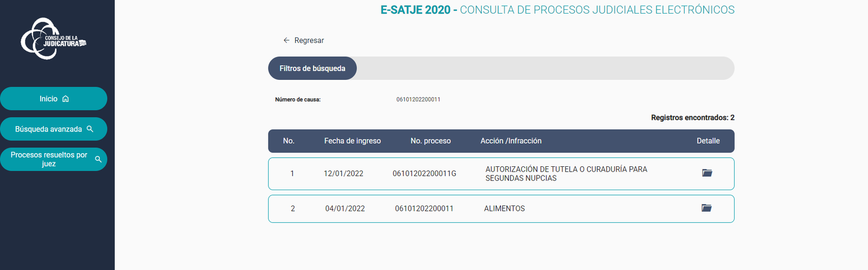868x270 pixels.
Task: Open Procesos resueltos por juez menu
Action: 49,159
